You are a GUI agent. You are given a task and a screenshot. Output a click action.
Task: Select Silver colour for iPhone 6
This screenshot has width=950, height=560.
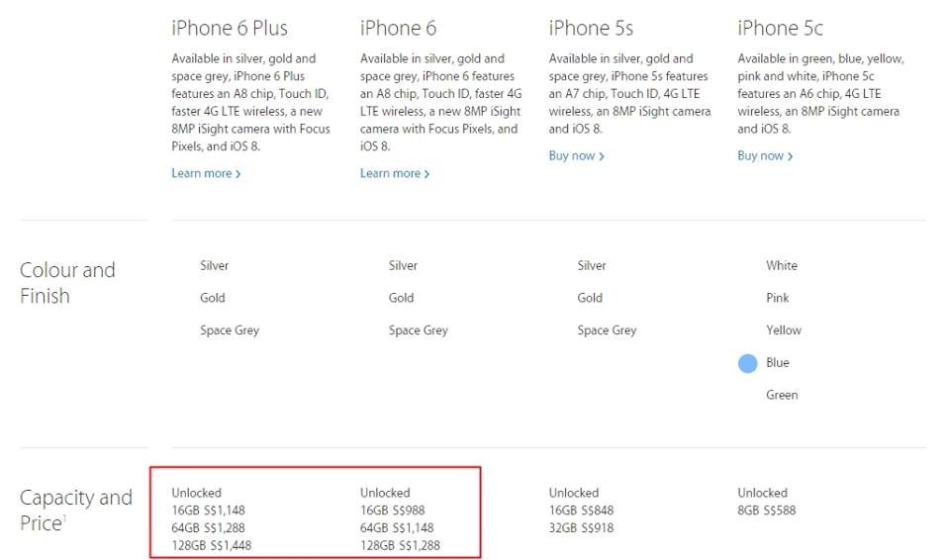tap(403, 265)
